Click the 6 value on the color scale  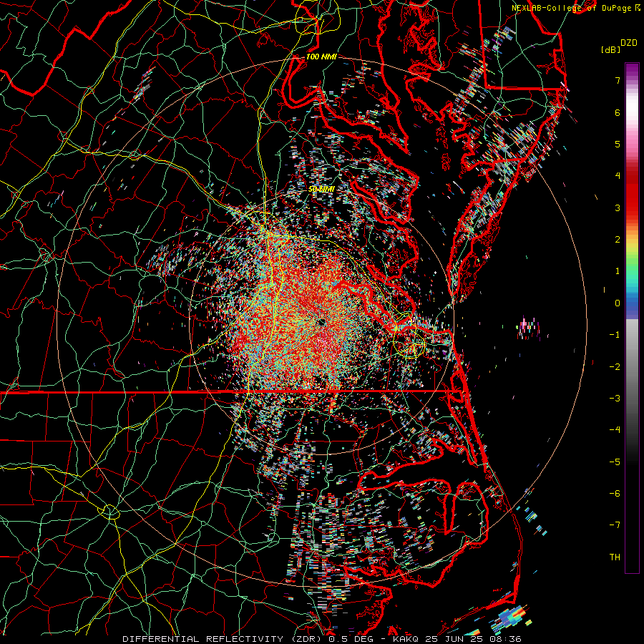tap(618, 112)
